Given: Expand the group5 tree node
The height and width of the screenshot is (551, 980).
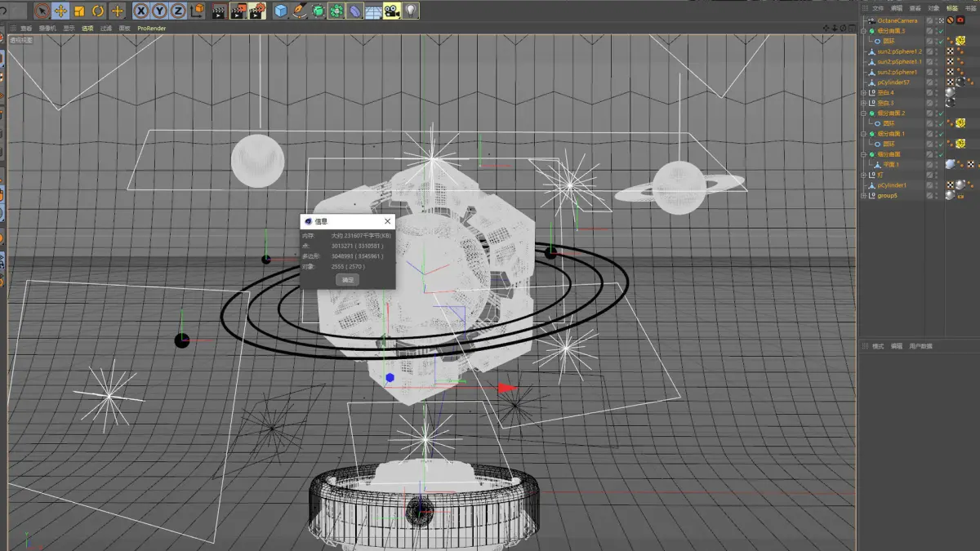Looking at the screenshot, I should click(x=864, y=195).
